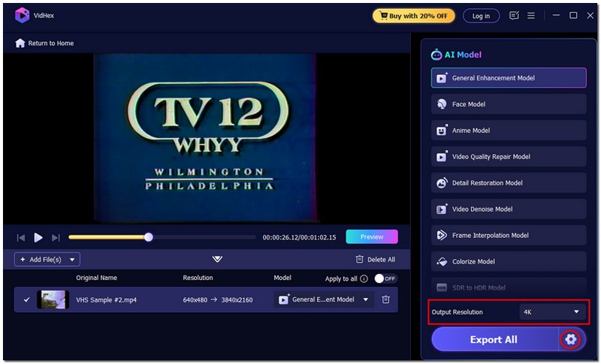Open the feedback icon in title bar
Image resolution: width=601 pixels, height=364 pixels.
[x=514, y=16]
